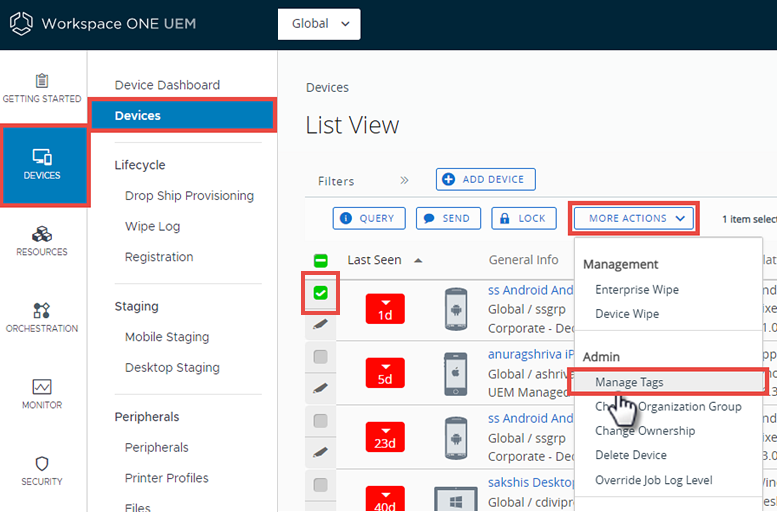
Task: Click the Lock device button
Action: point(524,218)
